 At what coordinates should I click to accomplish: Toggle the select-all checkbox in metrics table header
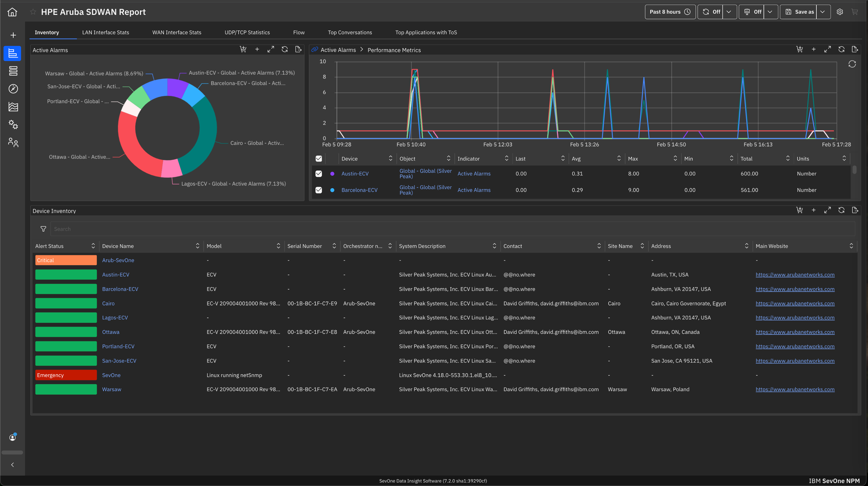pos(319,158)
